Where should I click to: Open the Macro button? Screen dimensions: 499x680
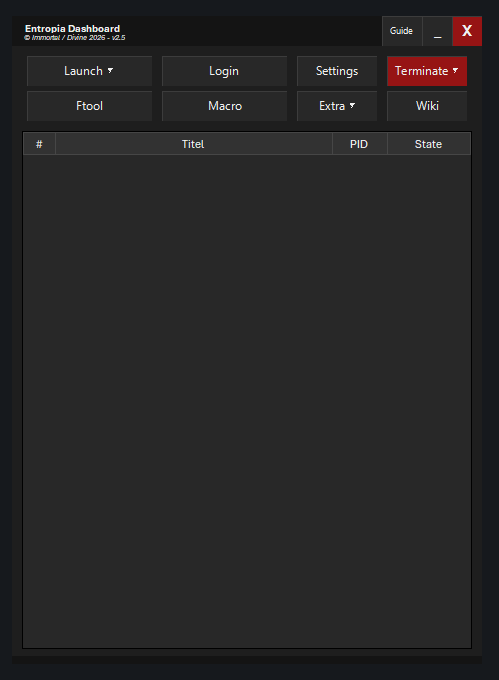pos(224,106)
